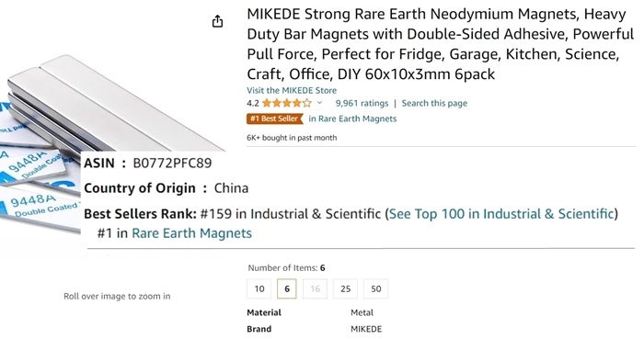
Task: Click the 4.2 rating number
Action: [253, 103]
